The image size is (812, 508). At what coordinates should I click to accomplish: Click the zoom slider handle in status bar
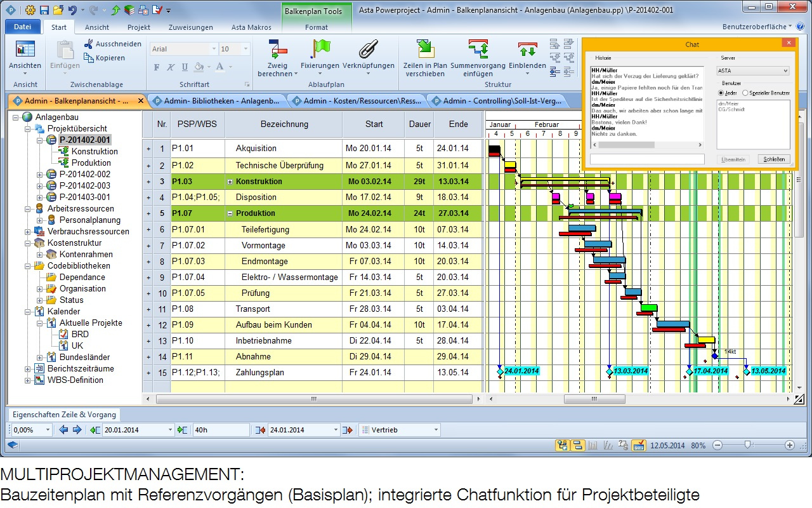748,445
